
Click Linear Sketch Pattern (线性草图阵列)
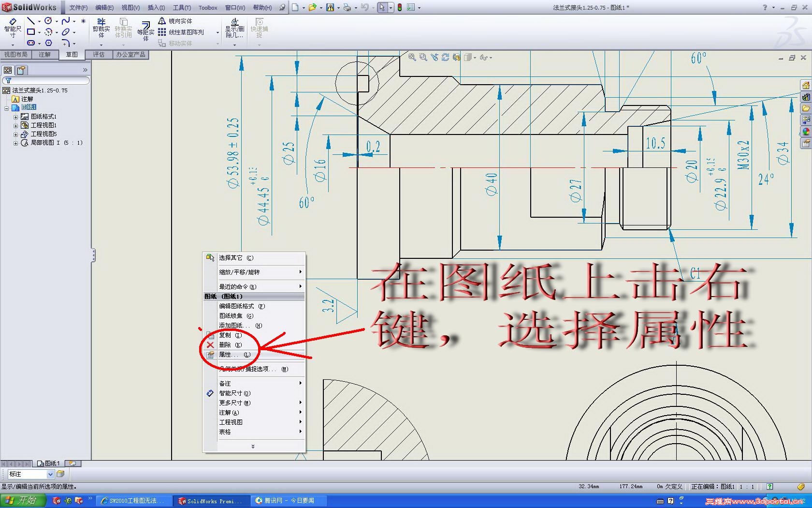[x=181, y=32]
